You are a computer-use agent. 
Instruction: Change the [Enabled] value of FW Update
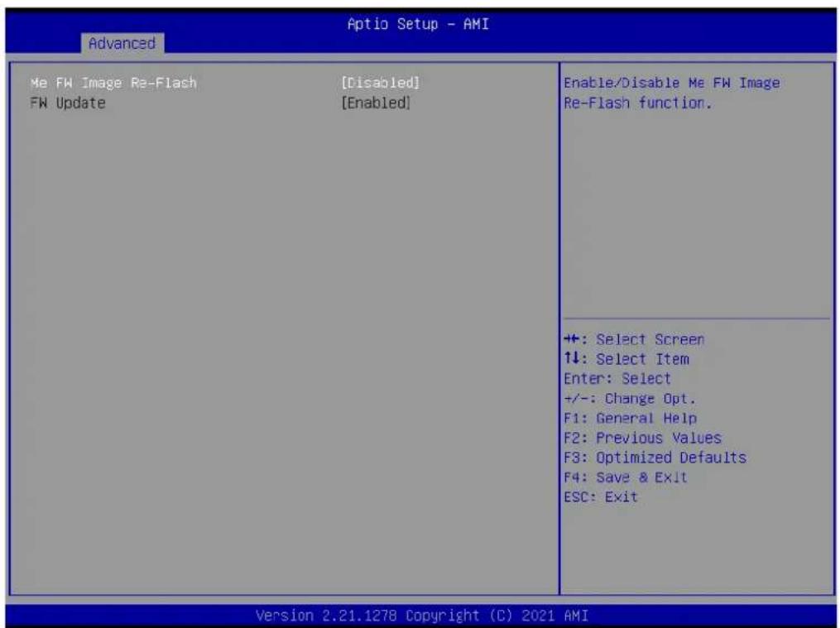click(x=376, y=103)
